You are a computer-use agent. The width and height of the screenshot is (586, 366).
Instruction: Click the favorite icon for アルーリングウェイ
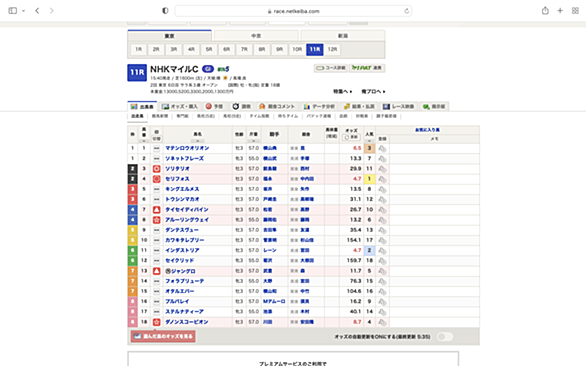pos(382,220)
